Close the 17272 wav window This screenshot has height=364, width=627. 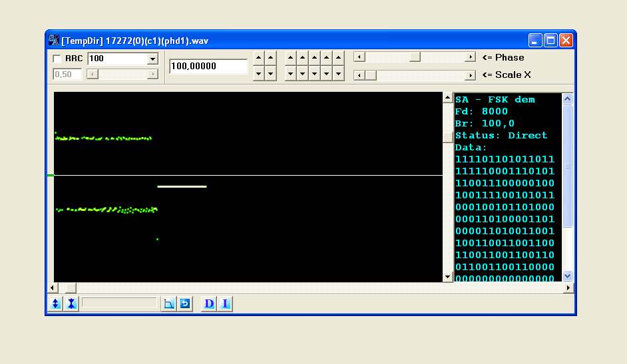[x=566, y=41]
